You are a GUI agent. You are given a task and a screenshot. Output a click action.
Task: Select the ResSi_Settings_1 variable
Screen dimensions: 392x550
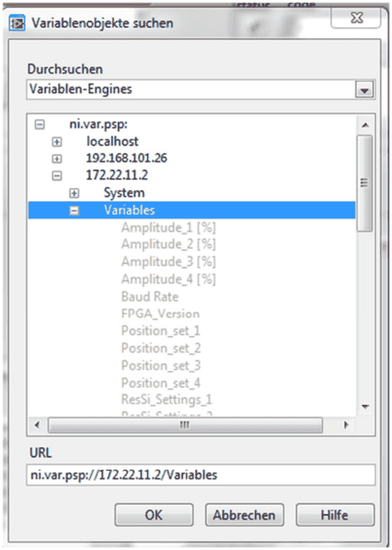(167, 399)
